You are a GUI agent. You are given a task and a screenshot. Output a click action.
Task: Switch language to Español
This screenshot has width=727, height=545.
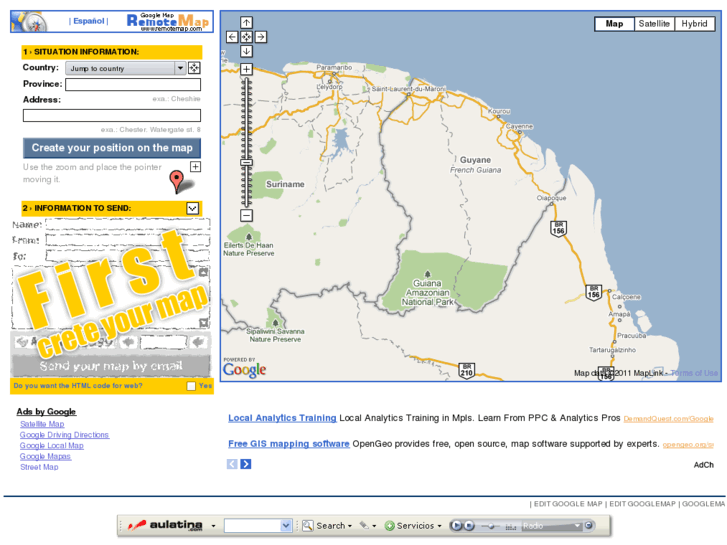[x=89, y=21]
